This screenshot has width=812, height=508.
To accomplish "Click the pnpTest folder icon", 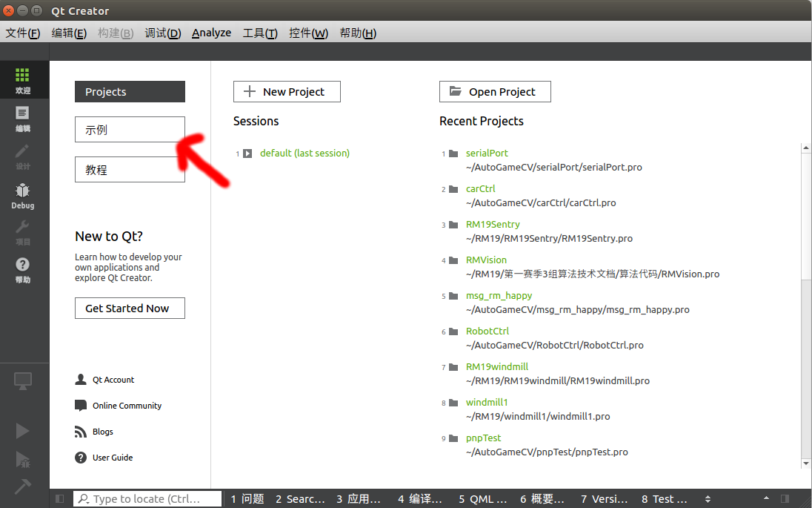I will tap(453, 438).
